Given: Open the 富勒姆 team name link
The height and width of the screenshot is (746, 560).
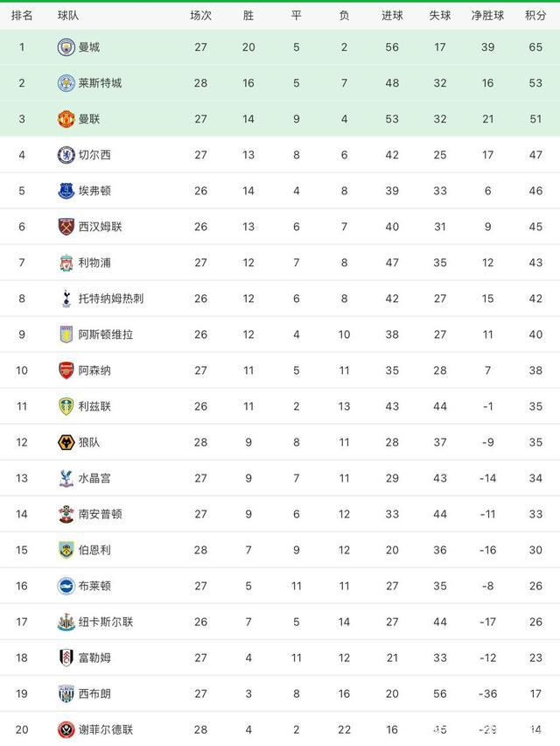Looking at the screenshot, I should coord(94,658).
